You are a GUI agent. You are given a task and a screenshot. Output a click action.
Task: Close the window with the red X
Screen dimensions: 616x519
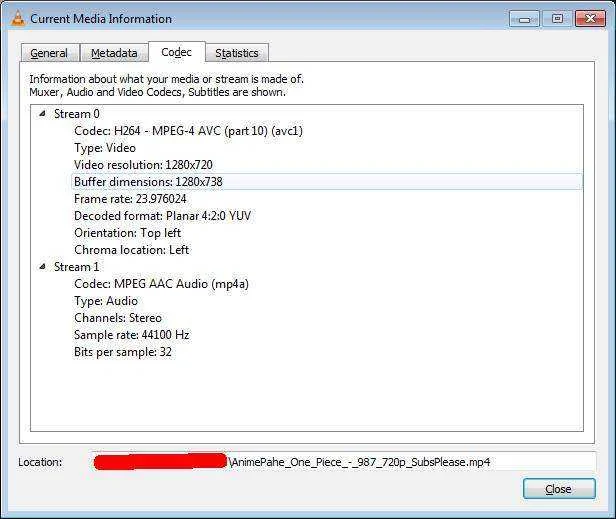pos(590,19)
